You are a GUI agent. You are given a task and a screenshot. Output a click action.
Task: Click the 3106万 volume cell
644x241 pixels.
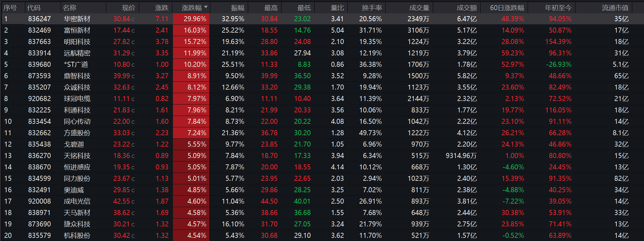(x=418, y=30)
